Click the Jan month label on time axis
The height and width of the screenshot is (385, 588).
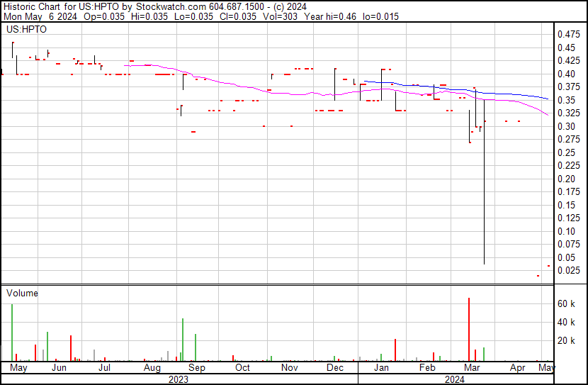[x=381, y=368]
